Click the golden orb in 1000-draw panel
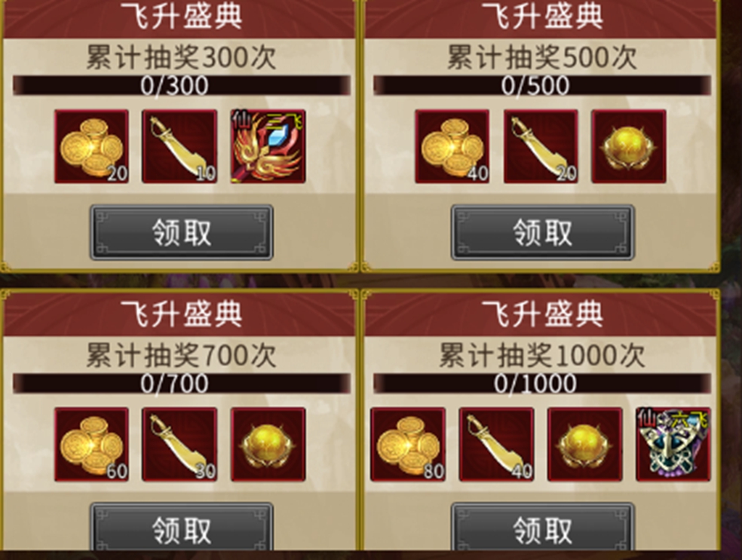 pos(585,445)
